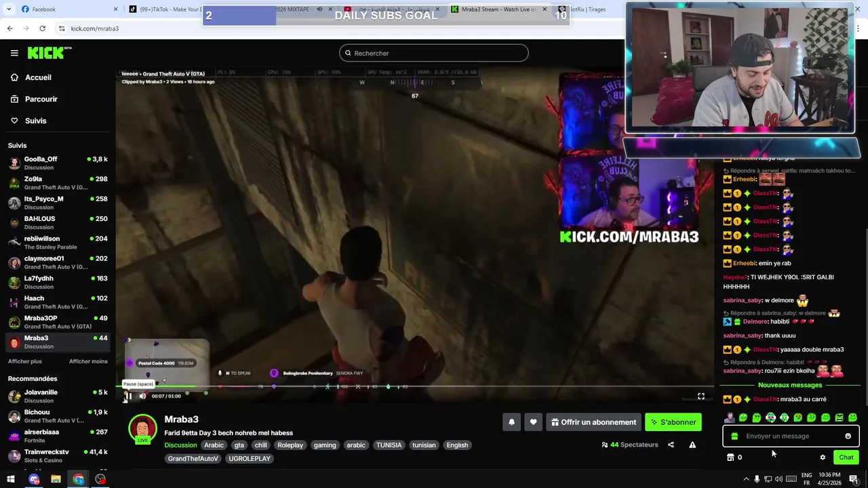Select the UGROLEPLAY tag
This screenshot has width=868, height=488.
[250, 459]
